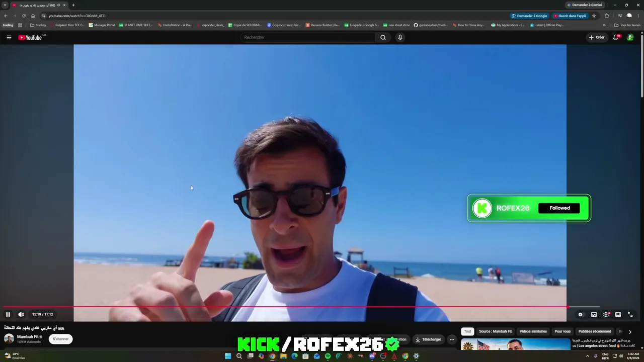Show more filter chips with arrow
The image size is (644, 362).
click(630, 332)
